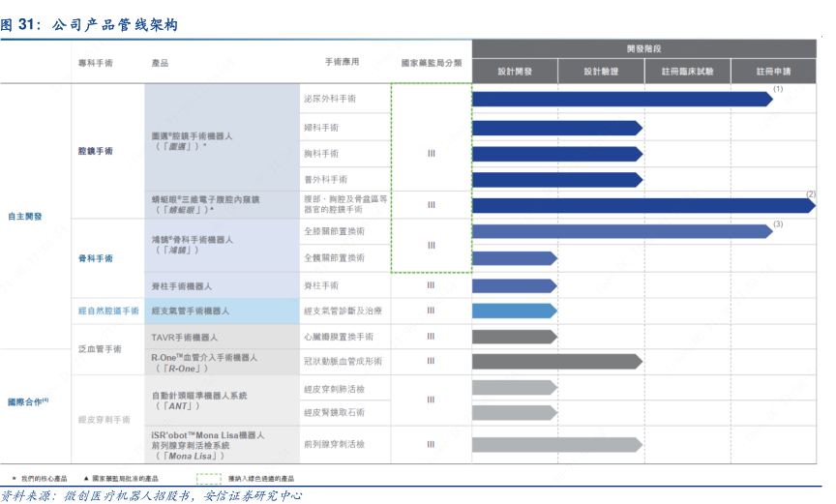Viewport: 836px width, 504px height.
Task: Click the 脊柱手術機器人 product cell
Action: pos(182,286)
